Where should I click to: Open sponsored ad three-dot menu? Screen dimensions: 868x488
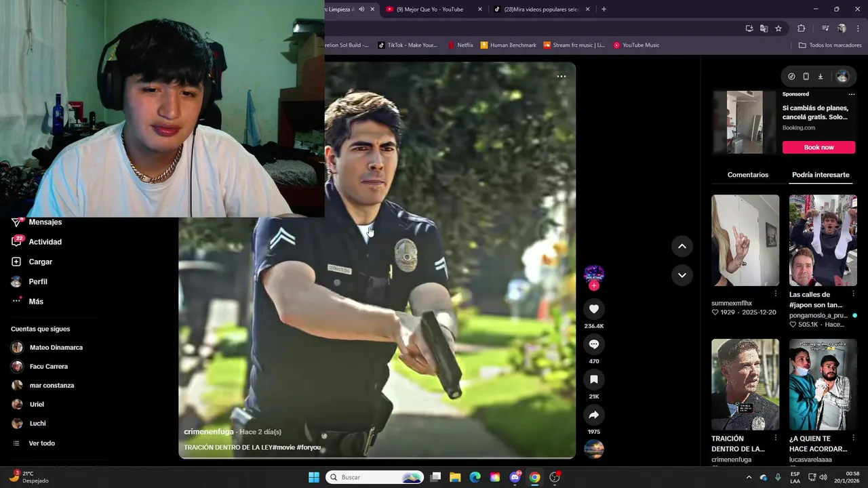[x=852, y=94]
